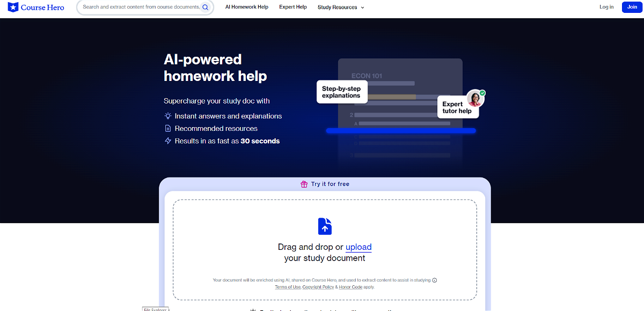Click the gift icon beside Try it for free
The width and height of the screenshot is (644, 311).
tap(304, 184)
